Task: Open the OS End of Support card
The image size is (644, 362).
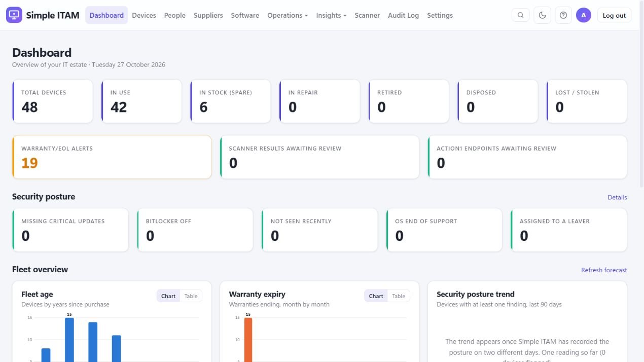Action: click(x=444, y=230)
